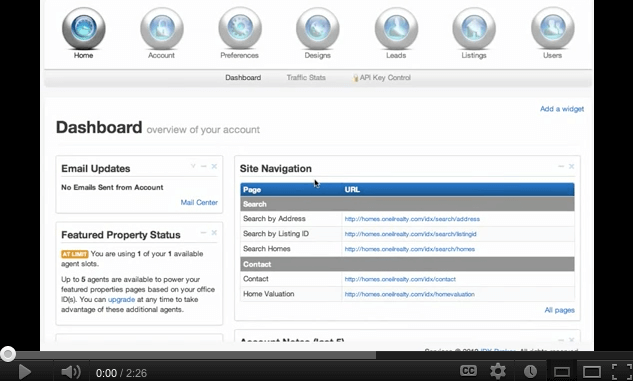
Task: Open the Preferences gear icon
Action: point(240,28)
